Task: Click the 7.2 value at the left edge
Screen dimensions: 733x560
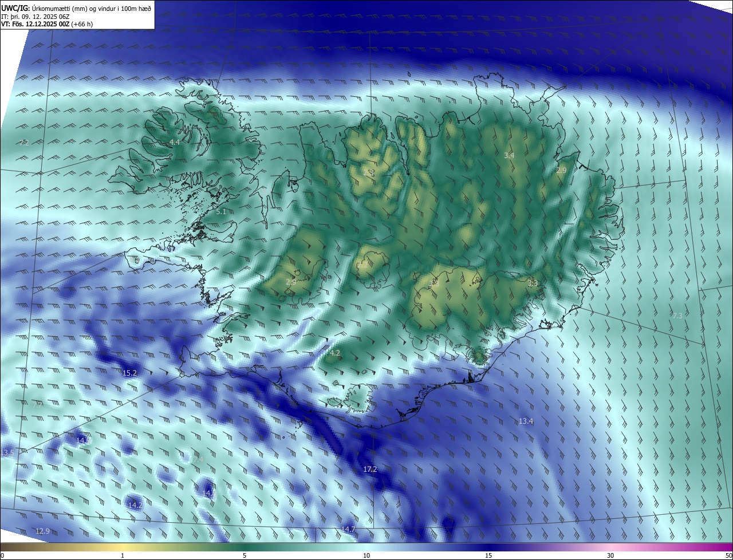Action: coord(23,143)
